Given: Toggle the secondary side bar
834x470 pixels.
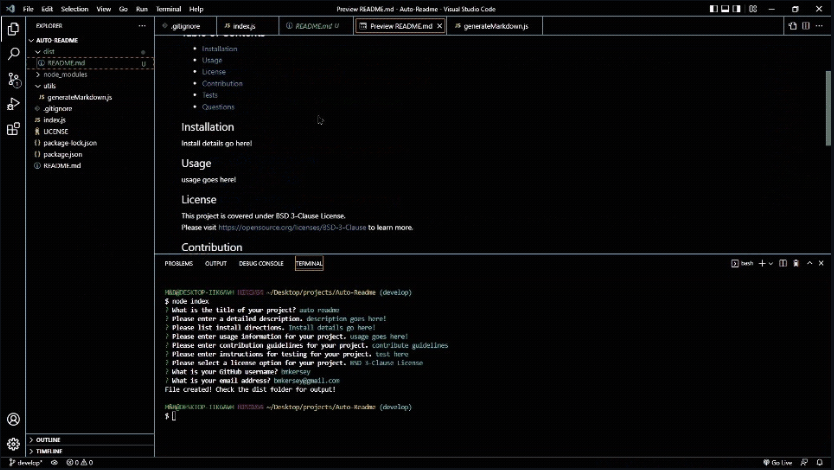Looking at the screenshot, I should (737, 9).
